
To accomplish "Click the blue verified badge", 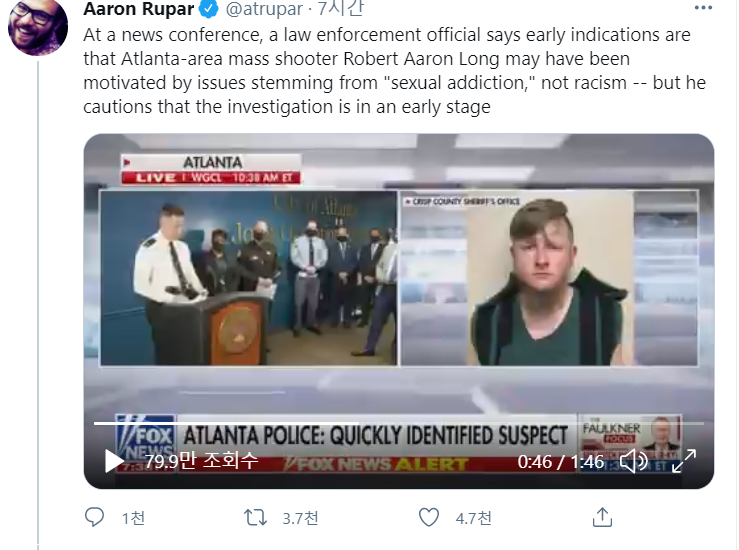I will [x=208, y=10].
